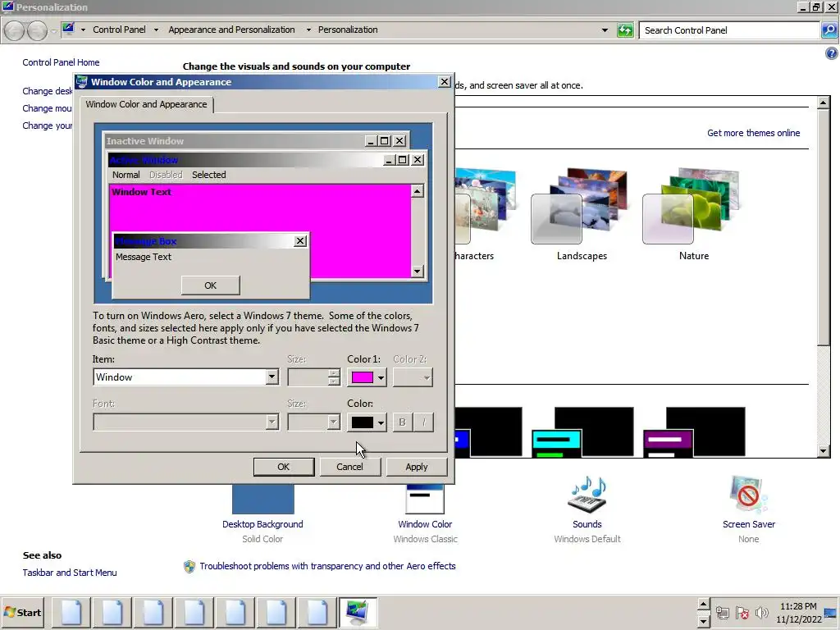
Task: Click the item Size spinner box
Action: [314, 377]
